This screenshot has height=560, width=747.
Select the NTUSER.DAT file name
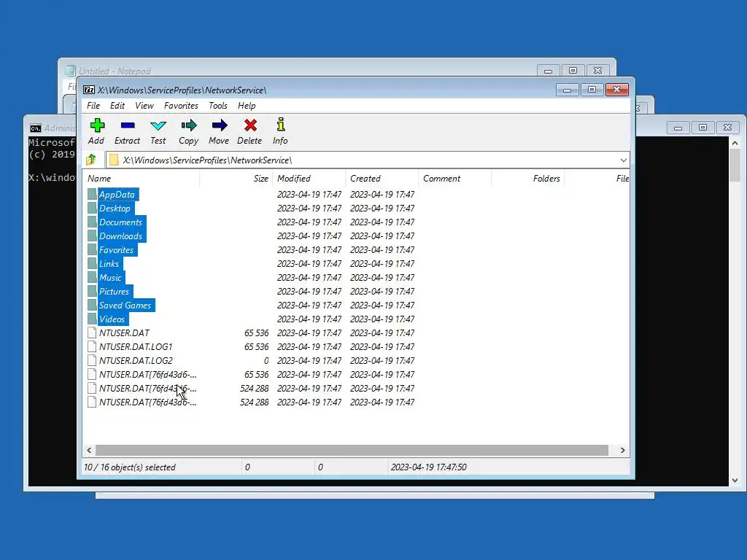point(124,332)
